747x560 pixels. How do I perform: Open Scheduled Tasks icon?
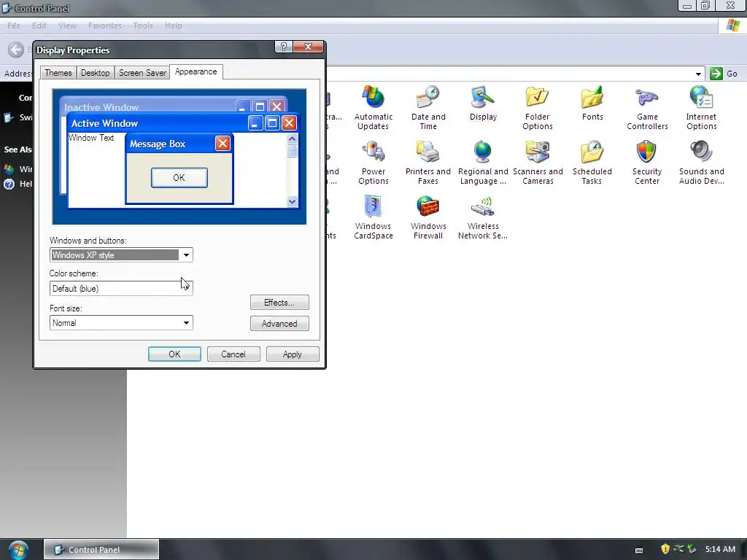[x=592, y=163]
